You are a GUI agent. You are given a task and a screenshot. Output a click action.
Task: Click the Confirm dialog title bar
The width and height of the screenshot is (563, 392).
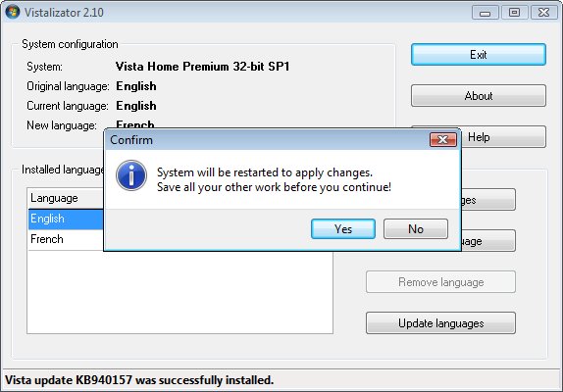pyautogui.click(x=266, y=139)
